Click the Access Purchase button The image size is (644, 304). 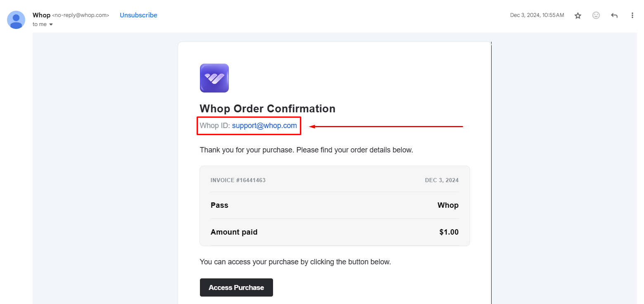(236, 287)
